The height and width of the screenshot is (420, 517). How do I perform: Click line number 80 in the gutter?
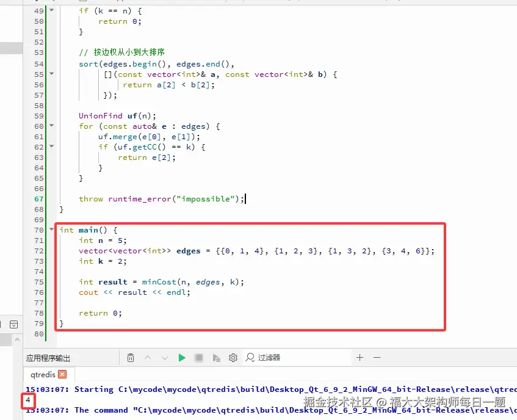pyautogui.click(x=39, y=335)
